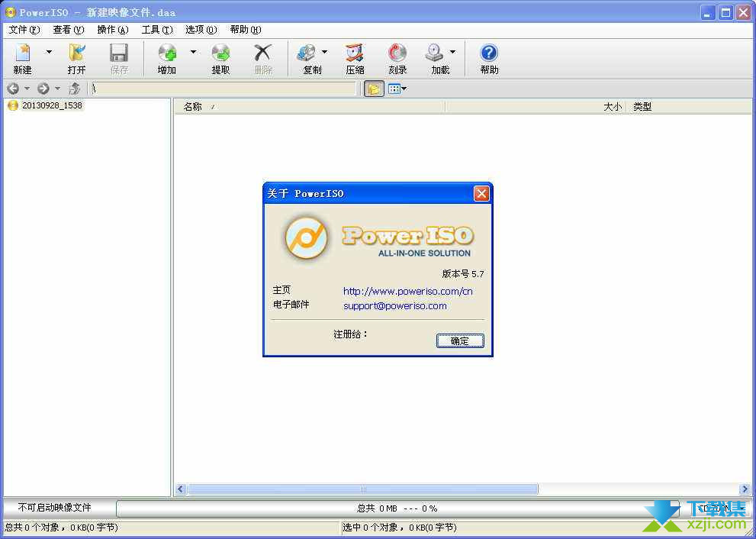Click the 打开 (Open) toolbar icon

pyautogui.click(x=76, y=53)
